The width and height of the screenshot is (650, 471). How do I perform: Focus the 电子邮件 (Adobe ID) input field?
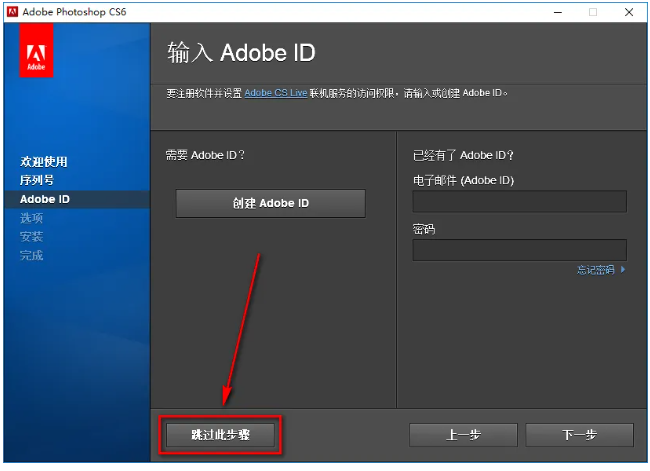(519, 201)
